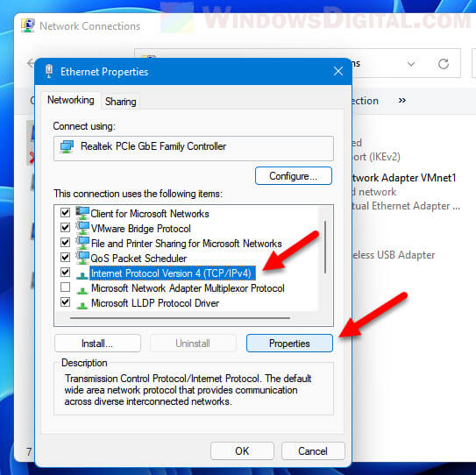
Task: Enable Microsoft Network Adapter Multiplexor Protocol checkbox
Action: point(65,287)
